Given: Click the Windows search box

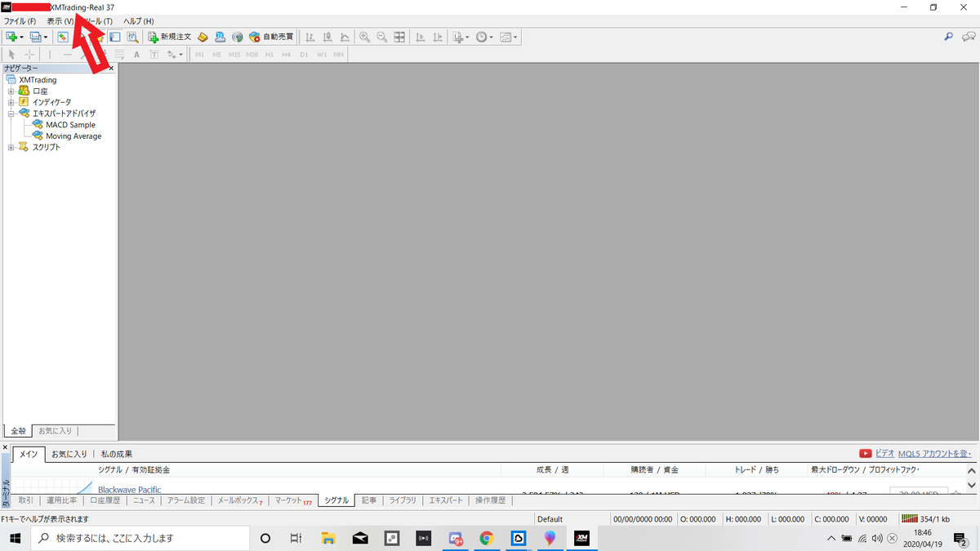Looking at the screenshot, I should pos(140,538).
